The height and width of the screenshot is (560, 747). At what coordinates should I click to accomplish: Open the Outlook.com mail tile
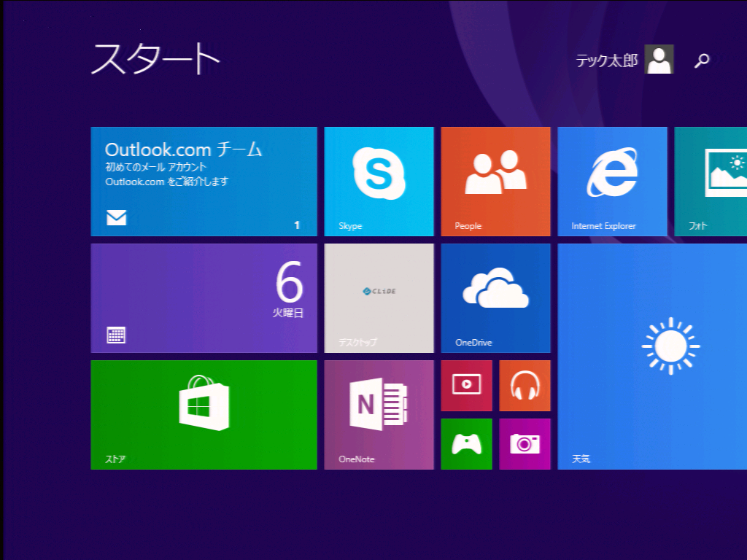click(x=204, y=182)
